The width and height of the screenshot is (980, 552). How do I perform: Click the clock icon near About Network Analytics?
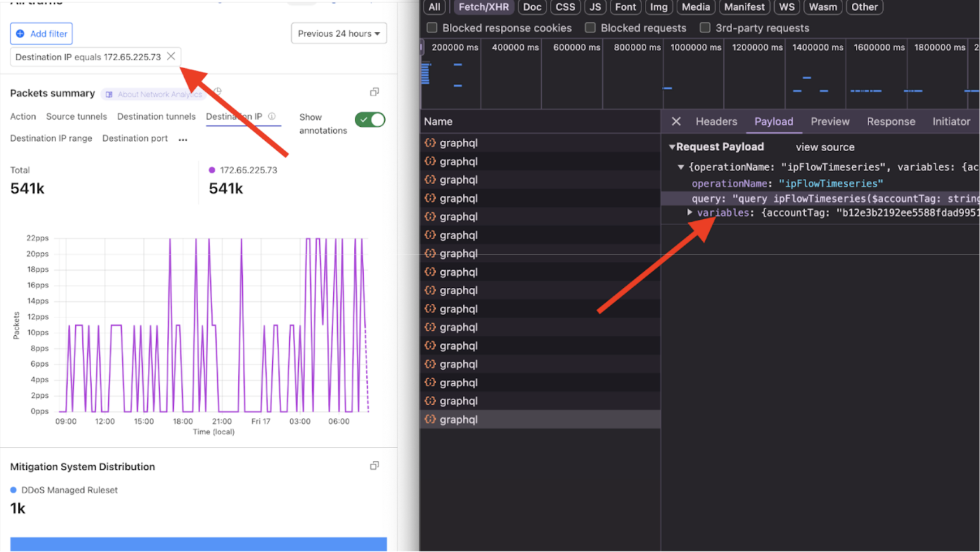coord(217,91)
